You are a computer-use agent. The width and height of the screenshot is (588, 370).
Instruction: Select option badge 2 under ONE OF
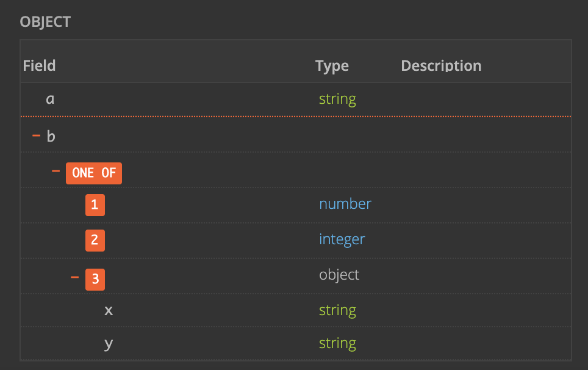(x=95, y=240)
